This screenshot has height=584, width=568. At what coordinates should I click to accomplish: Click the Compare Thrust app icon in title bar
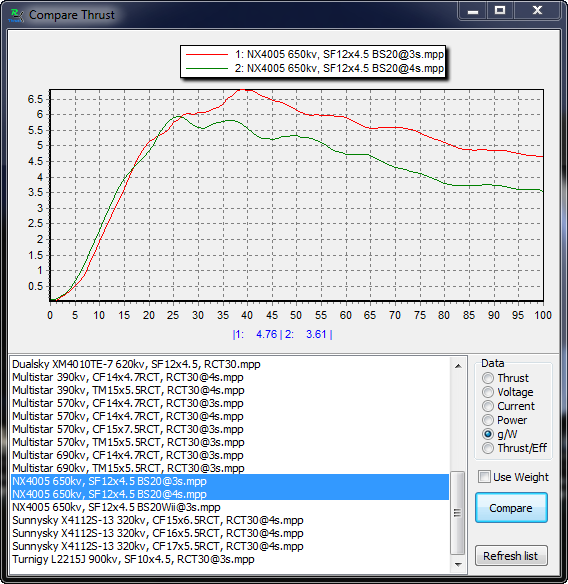click(16, 15)
